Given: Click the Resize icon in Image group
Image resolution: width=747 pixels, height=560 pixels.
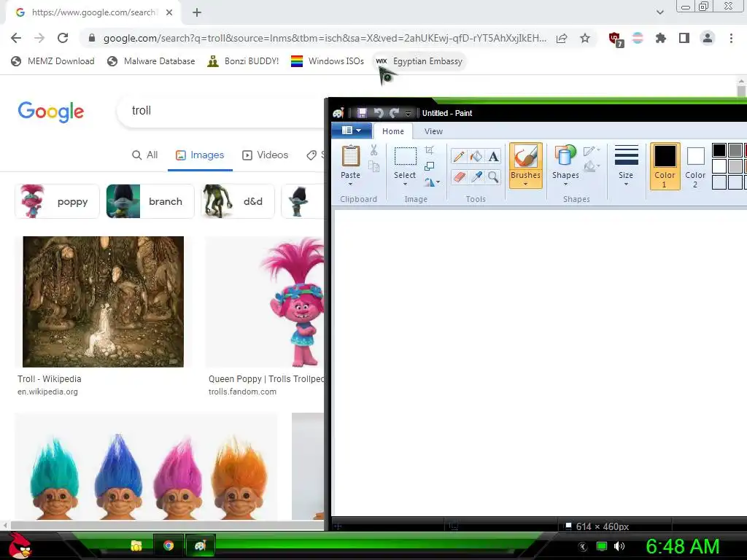Looking at the screenshot, I should pyautogui.click(x=429, y=166).
